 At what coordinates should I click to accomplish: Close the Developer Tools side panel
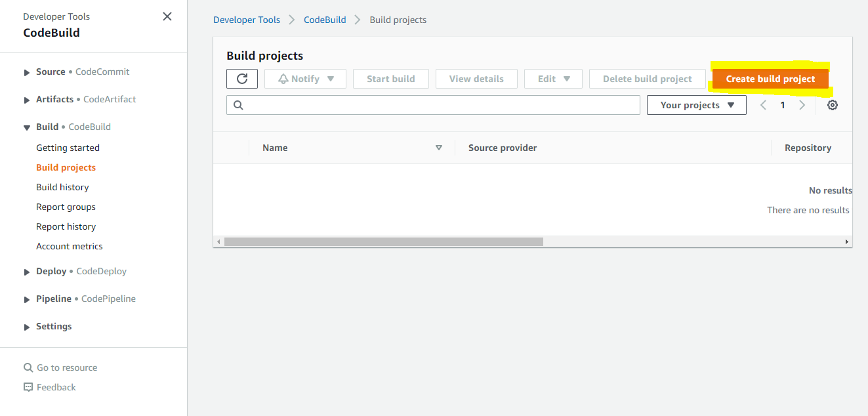click(x=167, y=16)
